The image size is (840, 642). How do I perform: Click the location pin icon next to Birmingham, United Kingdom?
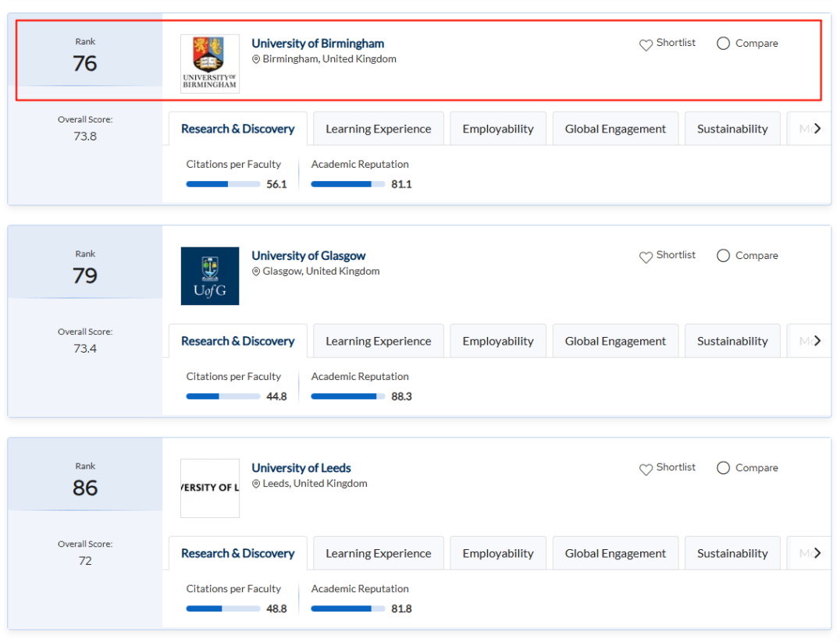pyautogui.click(x=256, y=59)
